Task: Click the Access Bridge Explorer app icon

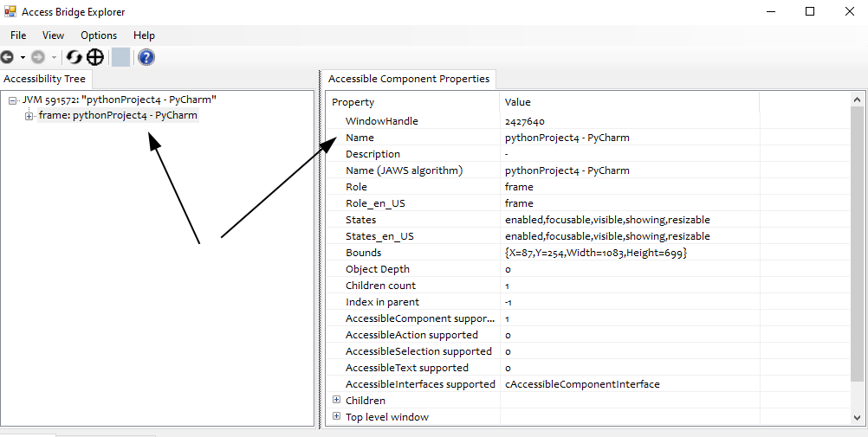Action: (x=10, y=11)
